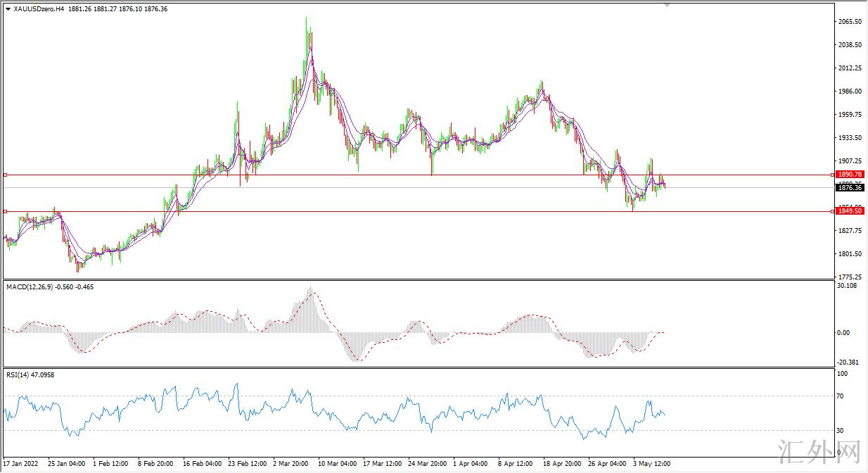The height and width of the screenshot is (473, 868).
Task: Click the 17 Jan 2022 date label
Action: pos(23,465)
